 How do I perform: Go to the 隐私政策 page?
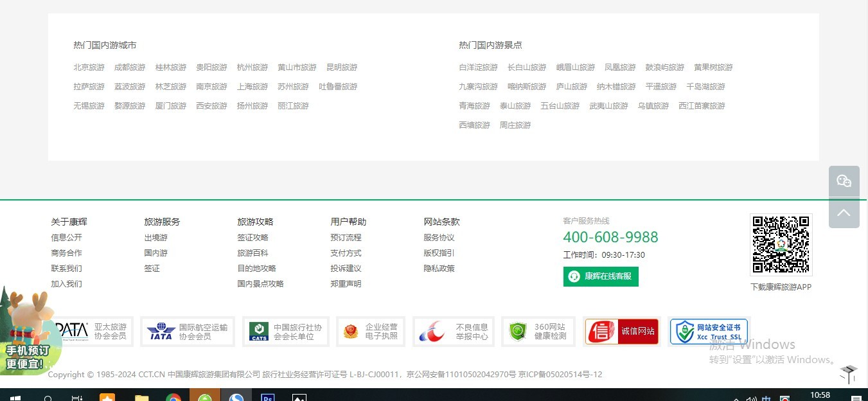click(x=439, y=269)
